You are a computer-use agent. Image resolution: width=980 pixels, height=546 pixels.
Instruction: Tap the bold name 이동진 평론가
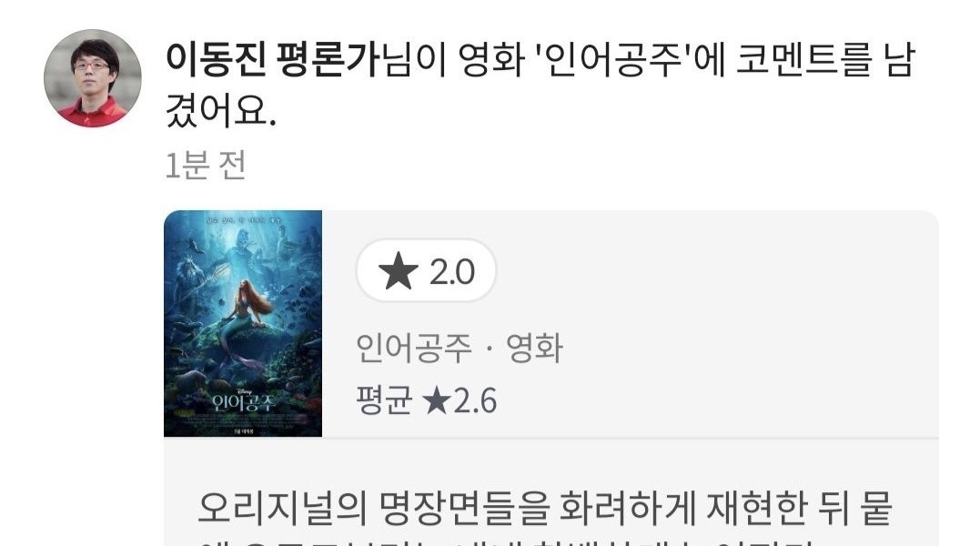pos(273,60)
